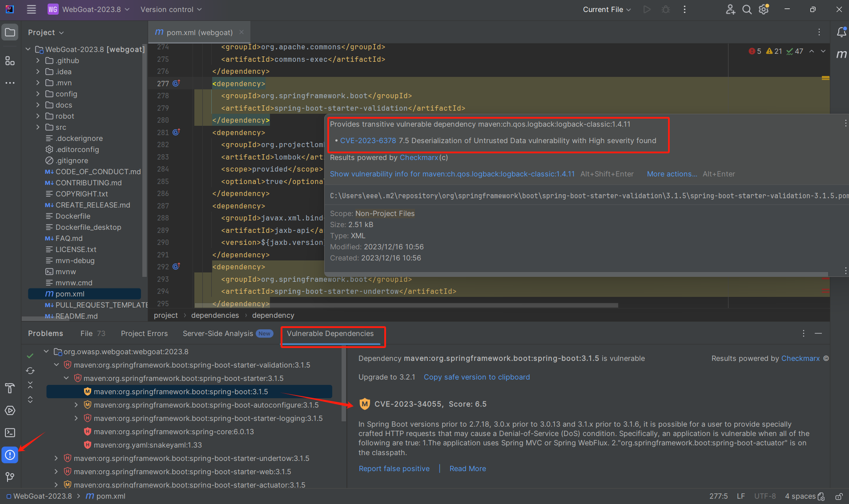This screenshot has height=504, width=849.
Task: Toggle read-only lock in status bar
Action: coord(839,496)
